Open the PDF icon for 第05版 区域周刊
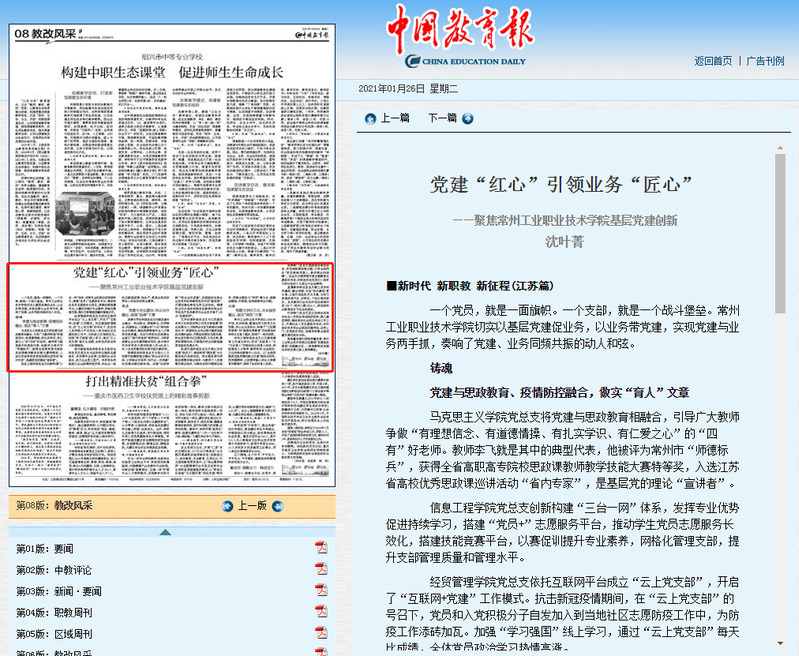Image resolution: width=799 pixels, height=656 pixels. point(321,633)
